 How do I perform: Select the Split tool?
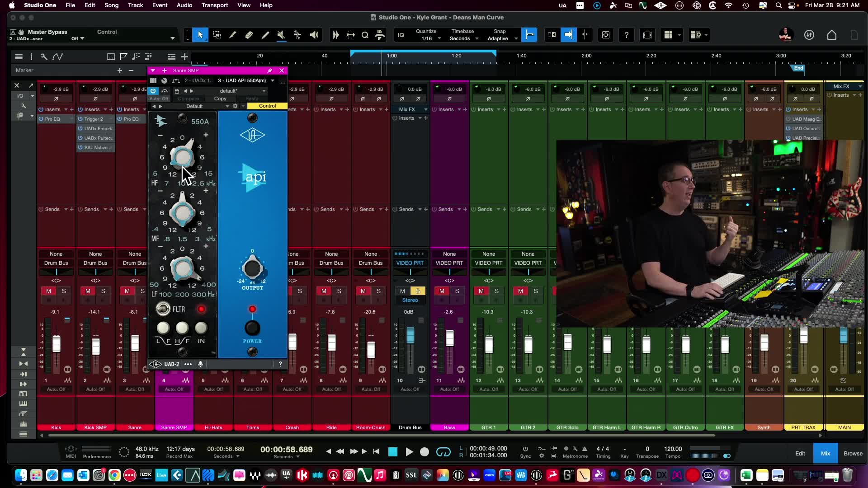pos(233,35)
